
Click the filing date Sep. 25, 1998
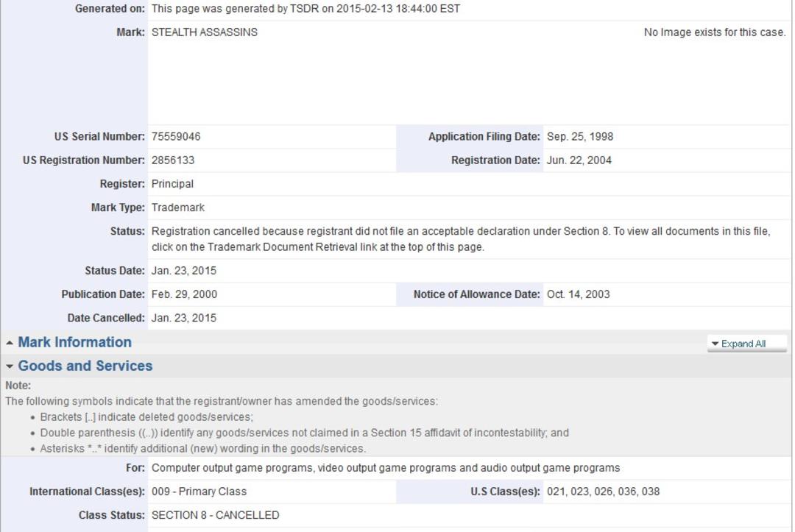[580, 137]
